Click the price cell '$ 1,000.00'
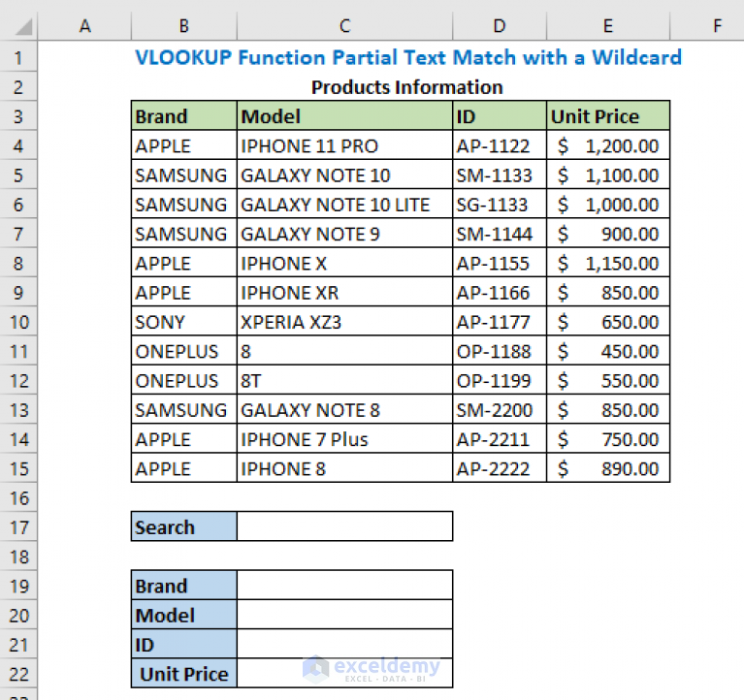Screen dimensions: 744x700 pos(608,204)
